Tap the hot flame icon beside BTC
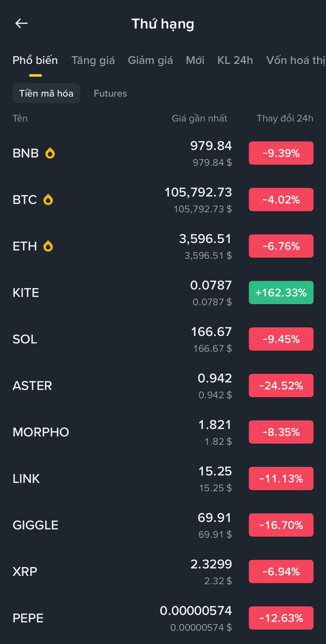 click(x=48, y=200)
